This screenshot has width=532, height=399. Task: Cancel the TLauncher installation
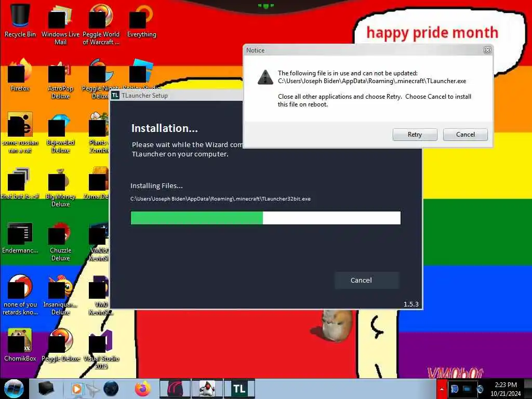[x=367, y=280]
